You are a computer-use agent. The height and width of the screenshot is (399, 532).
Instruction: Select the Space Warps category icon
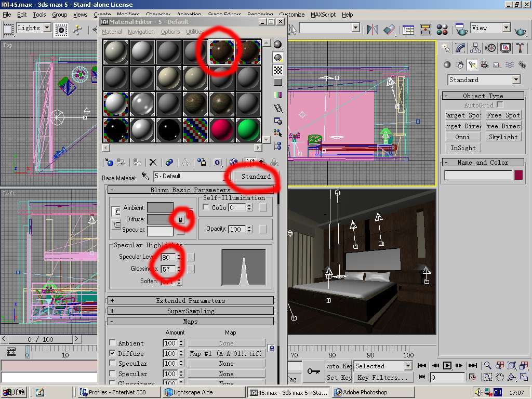(509, 64)
